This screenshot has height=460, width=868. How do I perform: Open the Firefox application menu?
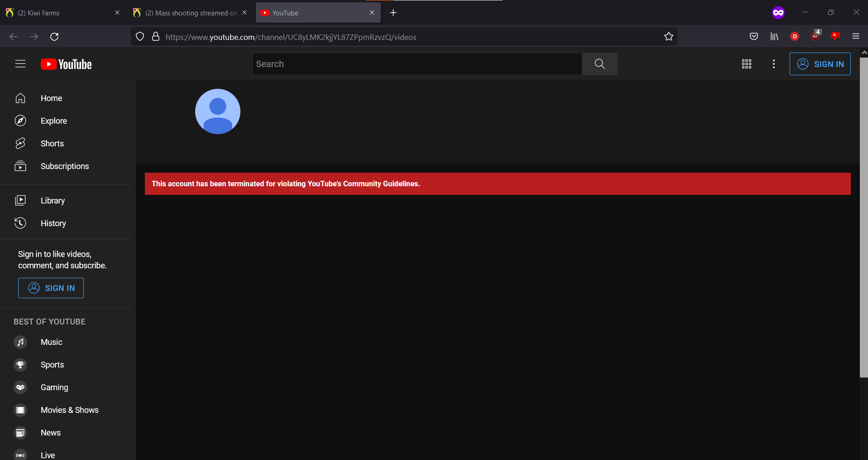click(856, 37)
